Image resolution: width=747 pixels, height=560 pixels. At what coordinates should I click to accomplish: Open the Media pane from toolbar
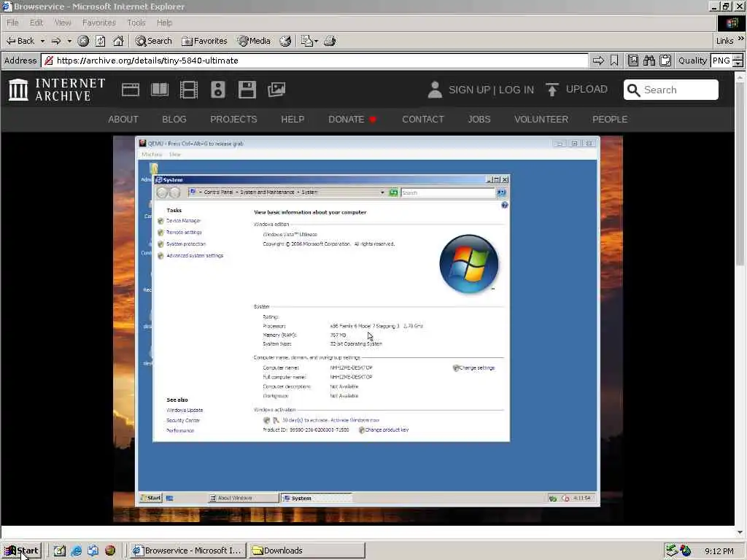254,41
